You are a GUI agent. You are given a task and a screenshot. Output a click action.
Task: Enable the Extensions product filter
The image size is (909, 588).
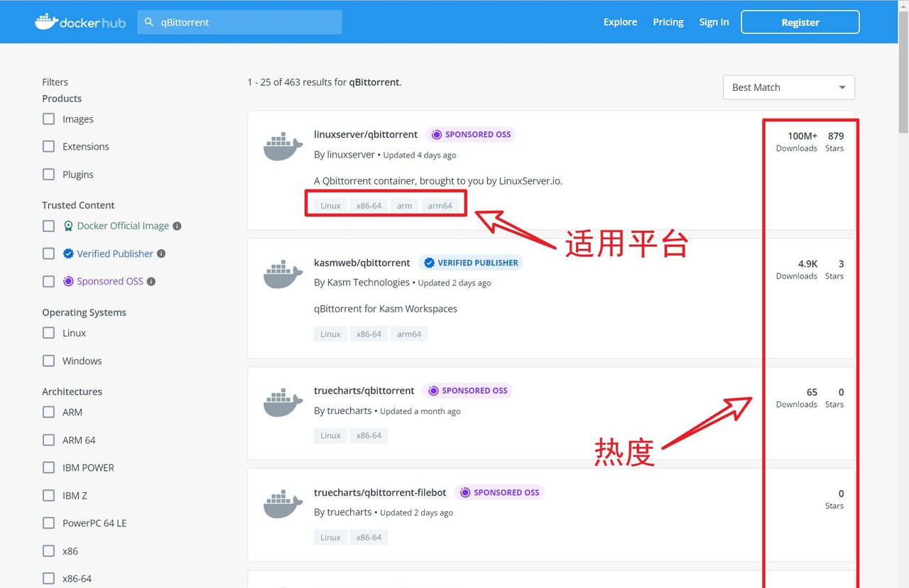coord(48,146)
